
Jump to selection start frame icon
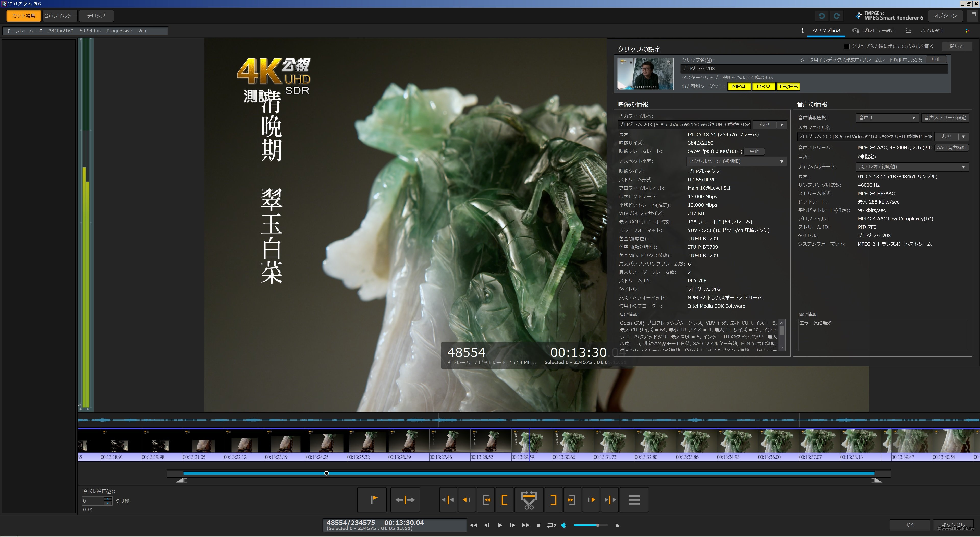(486, 500)
